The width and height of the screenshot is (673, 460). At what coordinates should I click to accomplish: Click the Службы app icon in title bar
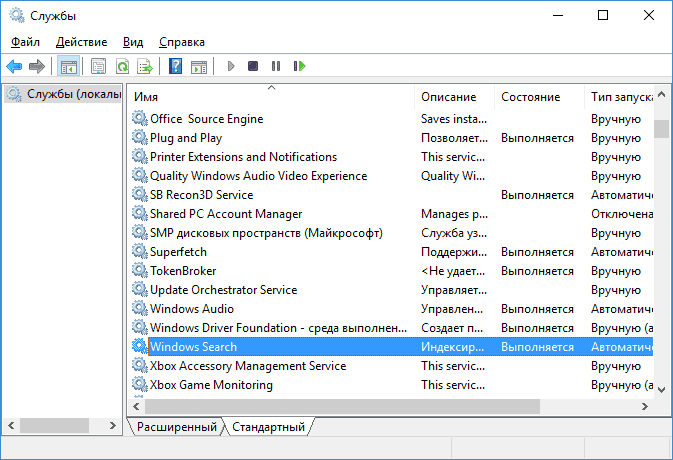pyautogui.click(x=17, y=15)
